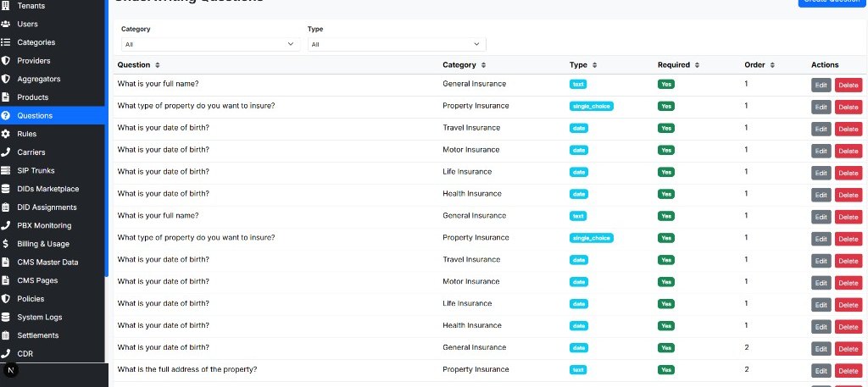Click the PBX Monitoring phone icon
The width and height of the screenshot is (868, 387).
coord(6,225)
